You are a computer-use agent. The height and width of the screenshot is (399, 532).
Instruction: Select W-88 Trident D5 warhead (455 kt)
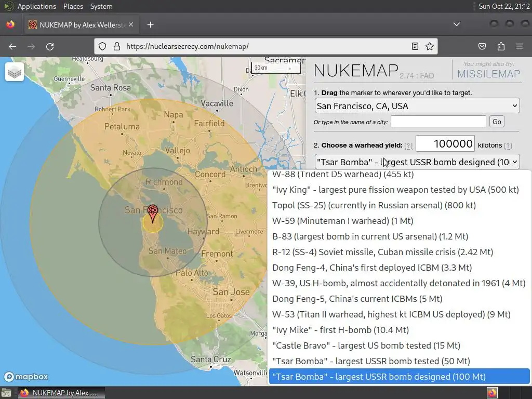[x=400, y=175]
